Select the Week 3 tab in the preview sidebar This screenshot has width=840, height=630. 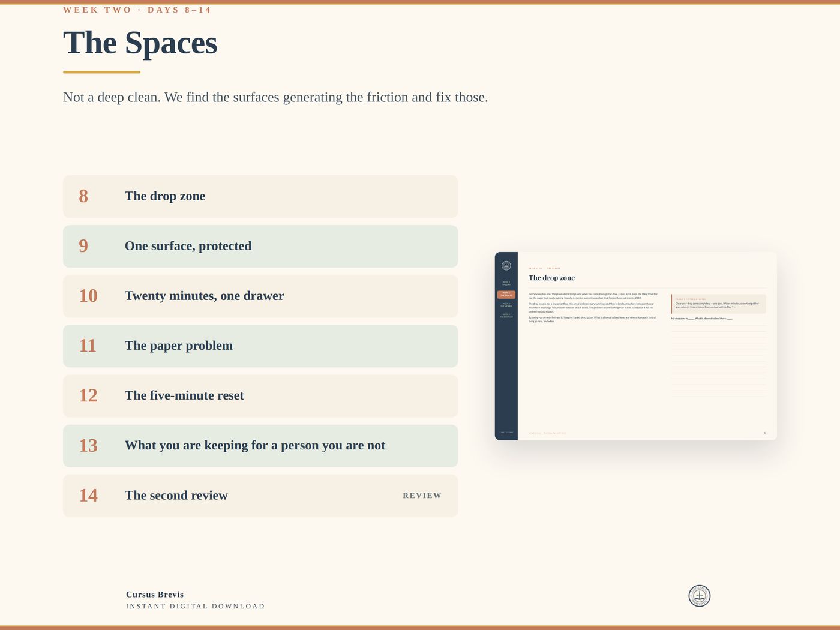(x=506, y=305)
